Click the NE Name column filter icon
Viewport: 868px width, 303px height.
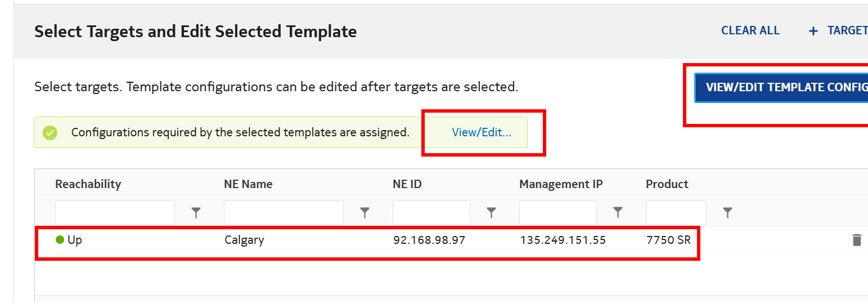[x=365, y=213]
